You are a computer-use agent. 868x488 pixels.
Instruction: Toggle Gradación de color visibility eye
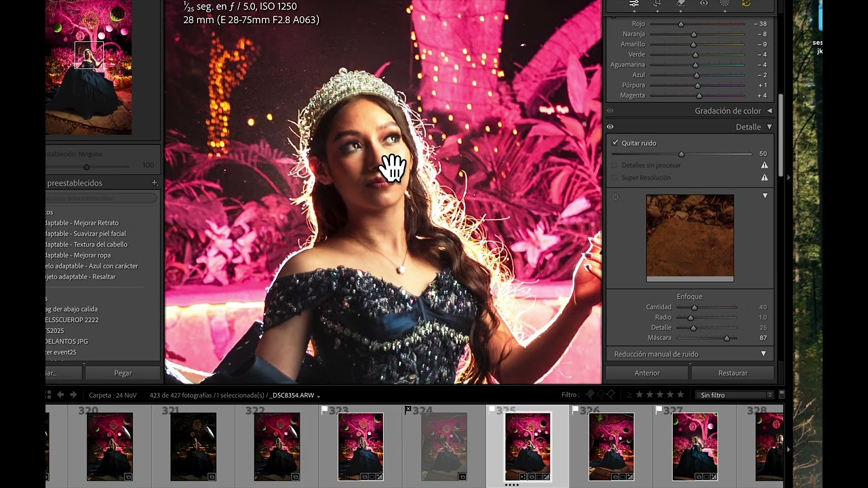[x=610, y=110]
